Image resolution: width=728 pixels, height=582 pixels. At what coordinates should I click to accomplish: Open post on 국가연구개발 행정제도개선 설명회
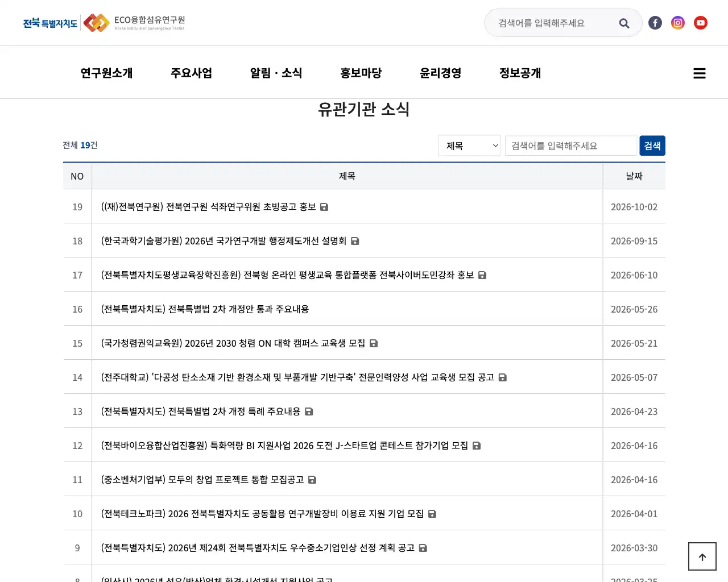coord(224,241)
